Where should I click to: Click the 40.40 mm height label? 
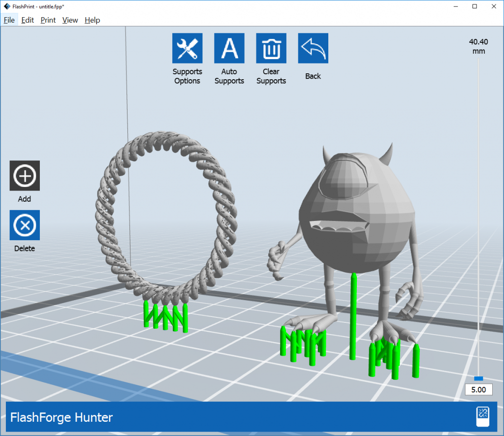[x=478, y=46]
